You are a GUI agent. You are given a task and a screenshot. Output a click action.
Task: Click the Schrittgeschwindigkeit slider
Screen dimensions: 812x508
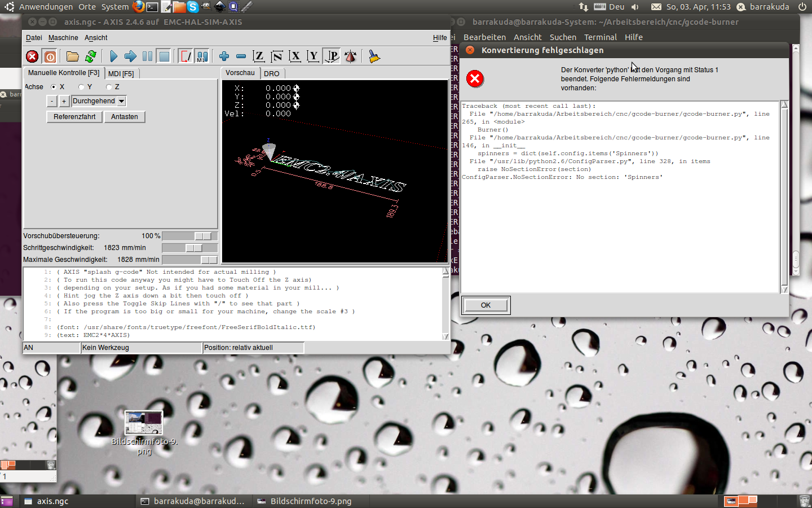pyautogui.click(x=189, y=248)
